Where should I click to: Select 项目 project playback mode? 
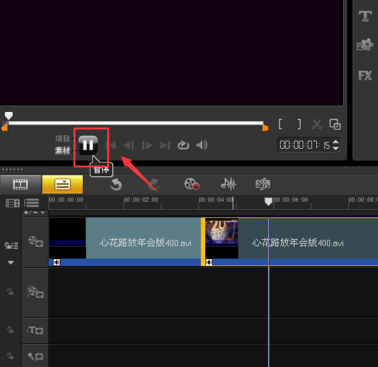pos(62,139)
